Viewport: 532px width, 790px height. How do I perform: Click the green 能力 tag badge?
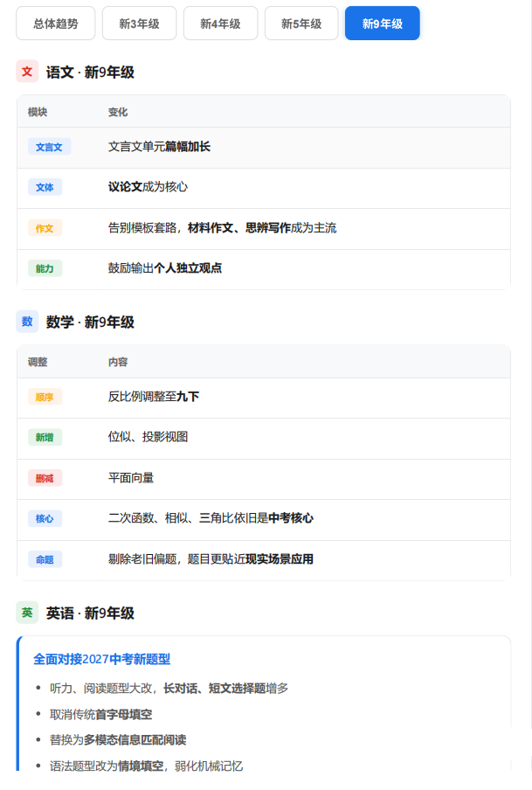[x=45, y=268]
